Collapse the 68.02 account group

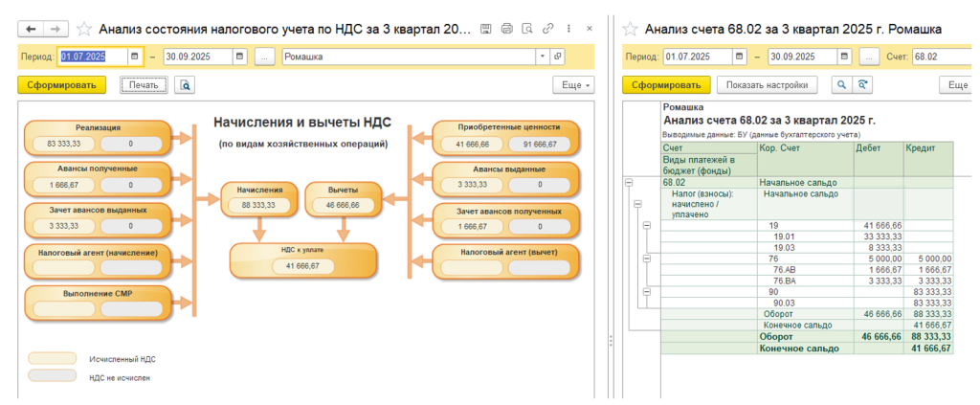629,181
